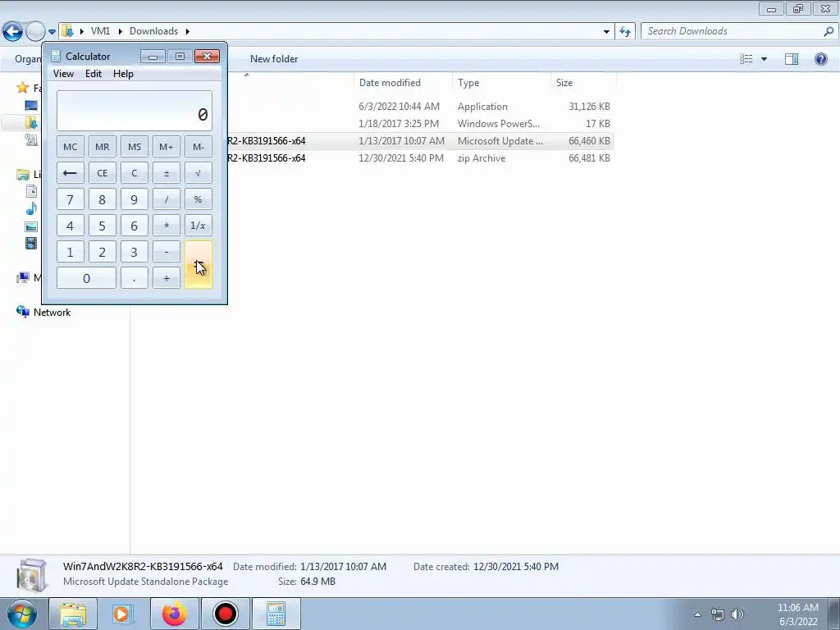
Task: Click the MC memory clear button
Action: tap(71, 147)
